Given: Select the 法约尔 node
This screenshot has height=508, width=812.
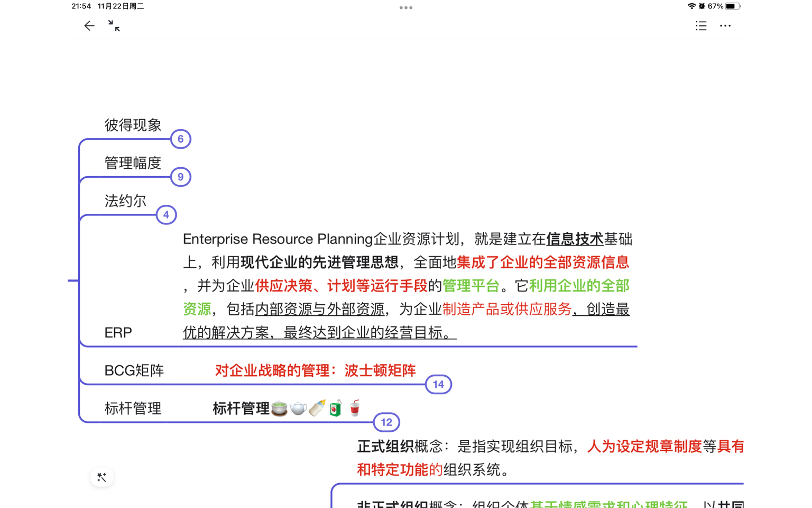Looking at the screenshot, I should click(x=125, y=201).
